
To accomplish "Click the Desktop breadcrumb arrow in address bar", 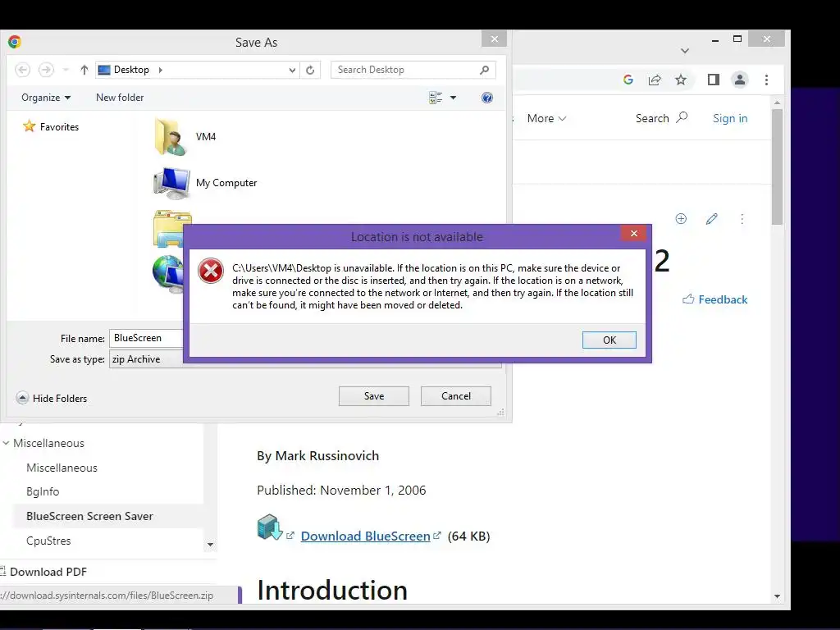I will [x=160, y=70].
